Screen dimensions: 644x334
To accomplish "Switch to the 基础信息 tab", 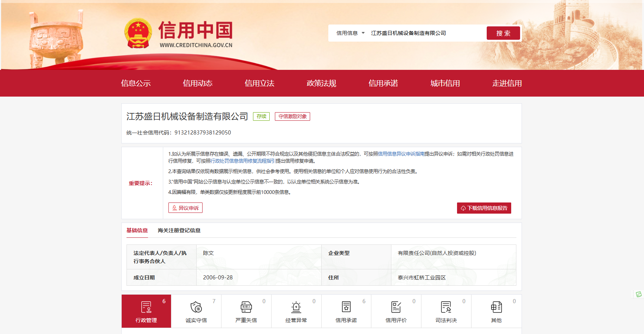I will (137, 230).
